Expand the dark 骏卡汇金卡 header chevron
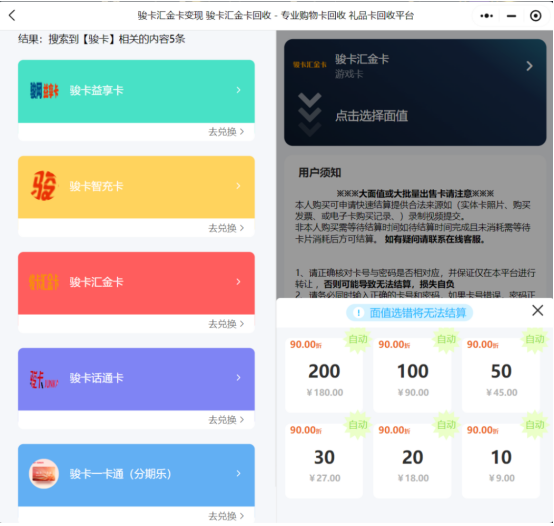 pyautogui.click(x=529, y=66)
